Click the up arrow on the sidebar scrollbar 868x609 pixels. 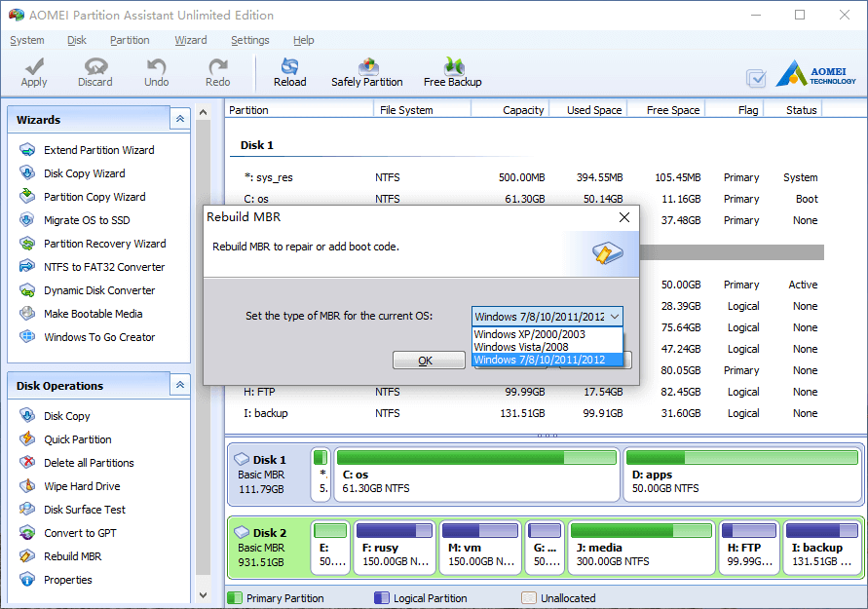pos(204,113)
